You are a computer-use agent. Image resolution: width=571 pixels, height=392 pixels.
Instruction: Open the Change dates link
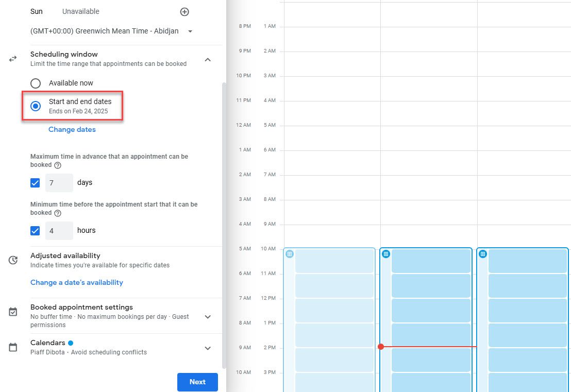(72, 129)
